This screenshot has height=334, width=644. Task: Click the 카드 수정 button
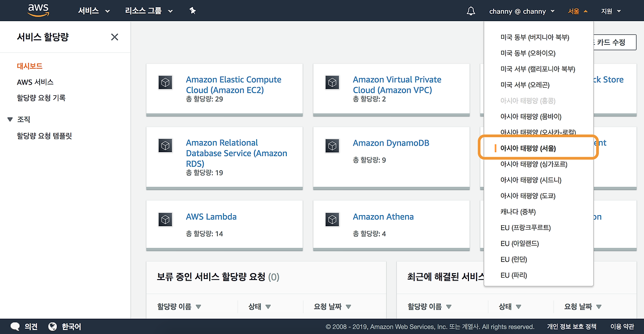tap(615, 42)
